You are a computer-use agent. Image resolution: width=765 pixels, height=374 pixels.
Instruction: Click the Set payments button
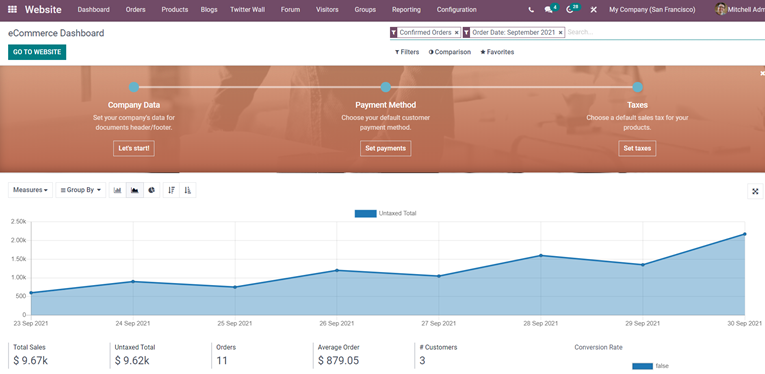coord(385,148)
